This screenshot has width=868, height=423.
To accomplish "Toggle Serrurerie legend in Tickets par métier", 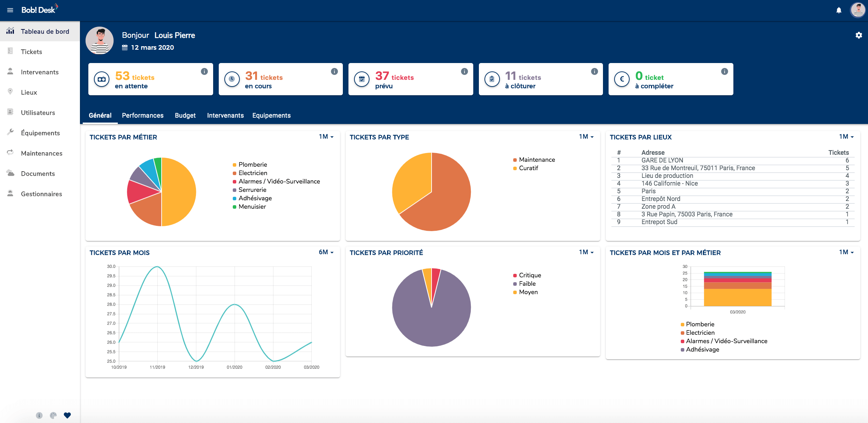I will pos(249,190).
